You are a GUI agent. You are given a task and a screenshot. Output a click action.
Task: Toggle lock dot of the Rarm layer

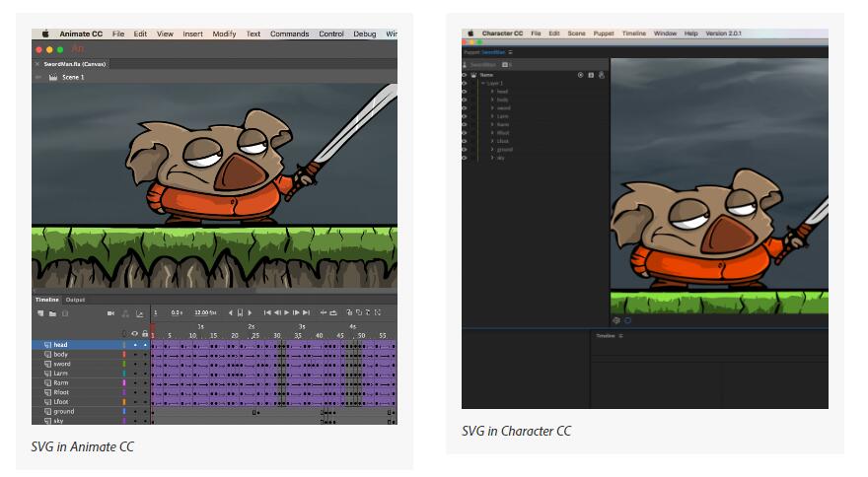(x=146, y=383)
